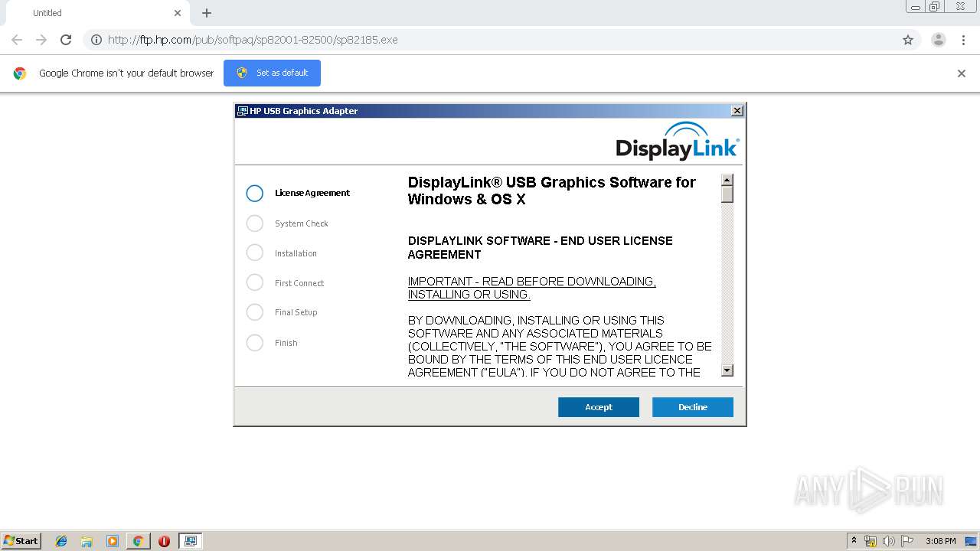Click the DisplayLink logo
This screenshot has height=551, width=980.
pos(678,141)
